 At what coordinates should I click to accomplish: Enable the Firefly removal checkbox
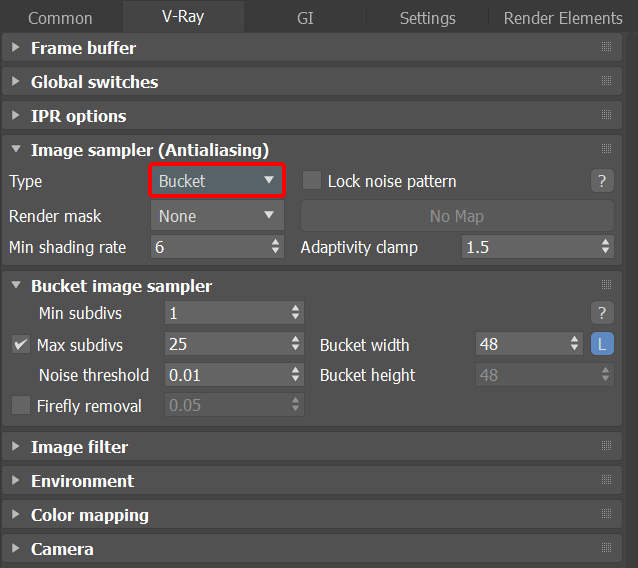click(21, 406)
